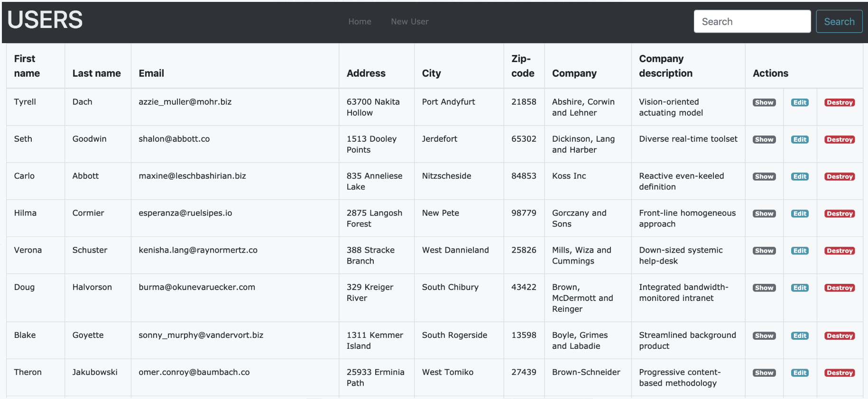The image size is (868, 399).
Task: Destroy Hilma Cormier's user entry
Action: pyautogui.click(x=839, y=214)
